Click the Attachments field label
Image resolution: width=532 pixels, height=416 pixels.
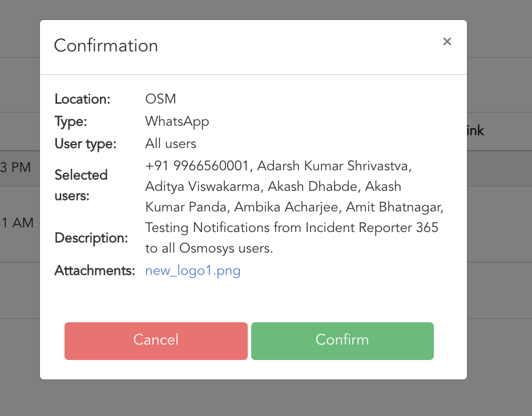pos(94,271)
